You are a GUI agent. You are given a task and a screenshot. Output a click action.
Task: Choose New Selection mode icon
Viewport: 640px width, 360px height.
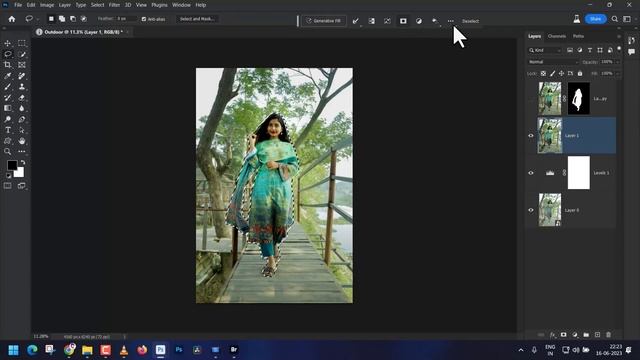tap(51, 19)
